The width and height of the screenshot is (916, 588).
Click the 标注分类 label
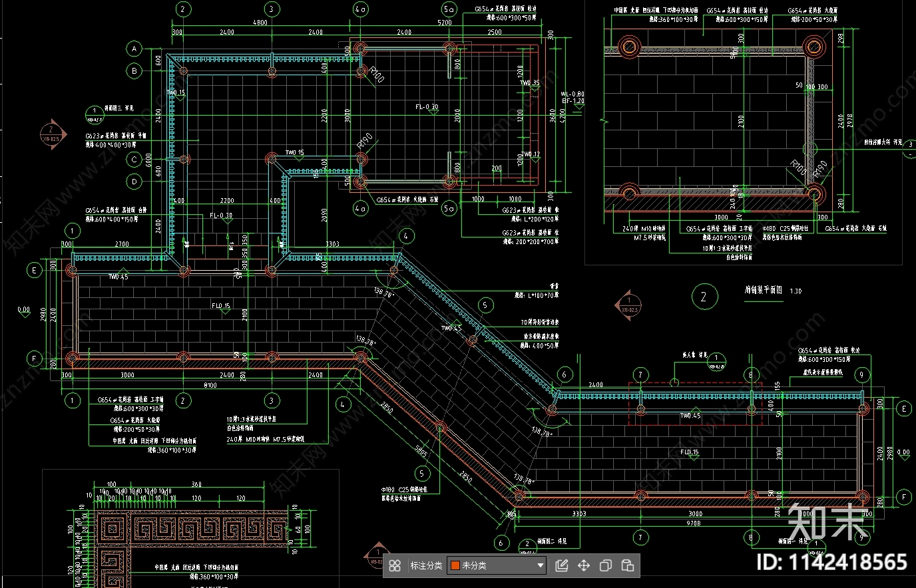coord(426,565)
